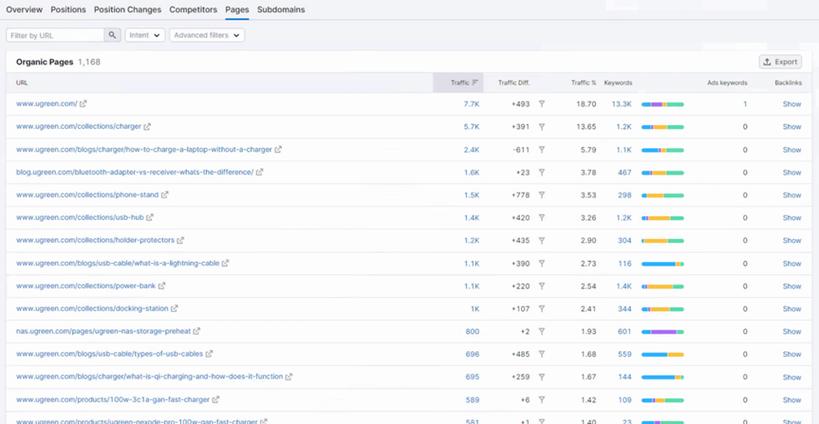The image size is (819, 424).
Task: Open external link icon for collections/usb-hub URL
Action: click(x=150, y=217)
